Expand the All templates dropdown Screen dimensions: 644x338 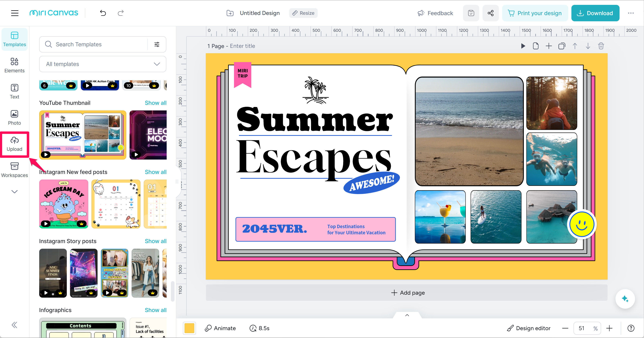tap(102, 64)
